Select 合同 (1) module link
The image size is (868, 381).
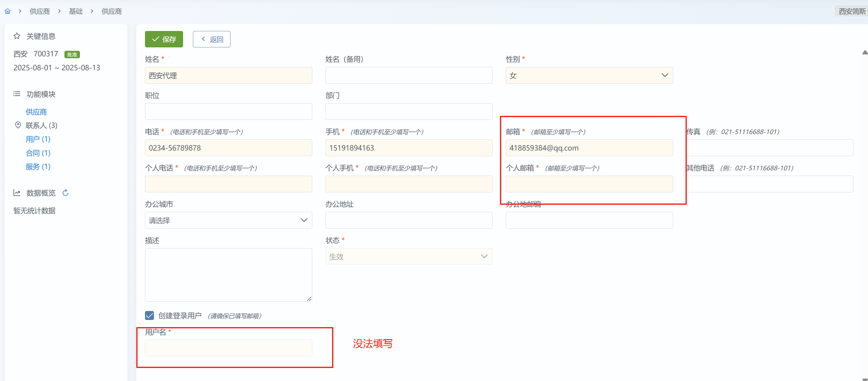(38, 153)
